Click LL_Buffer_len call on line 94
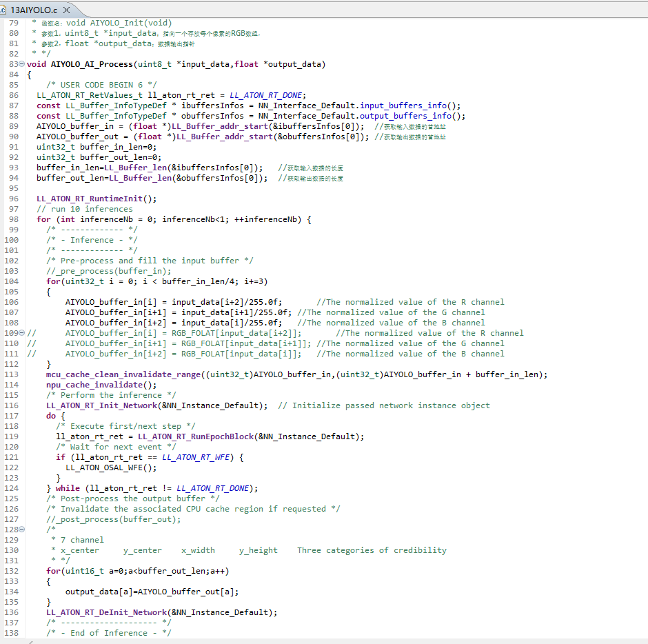Image resolution: width=648 pixels, height=644 pixels. click(141, 178)
